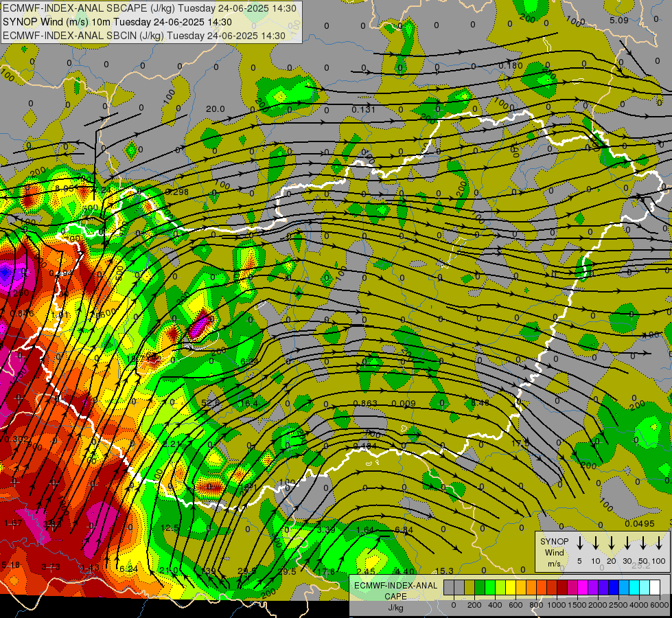The image size is (672, 618).
Task: Click the 6000 tick label on the CAPE legend
Action: tap(659, 605)
